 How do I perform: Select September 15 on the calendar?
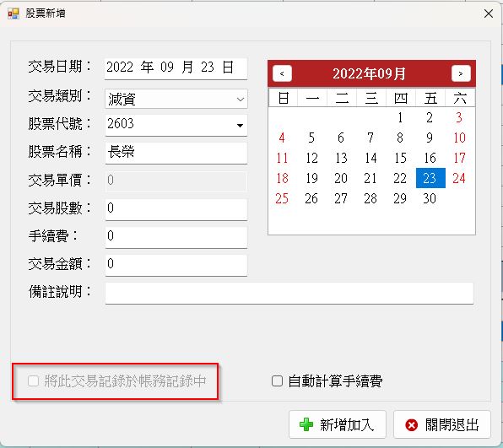(400, 158)
